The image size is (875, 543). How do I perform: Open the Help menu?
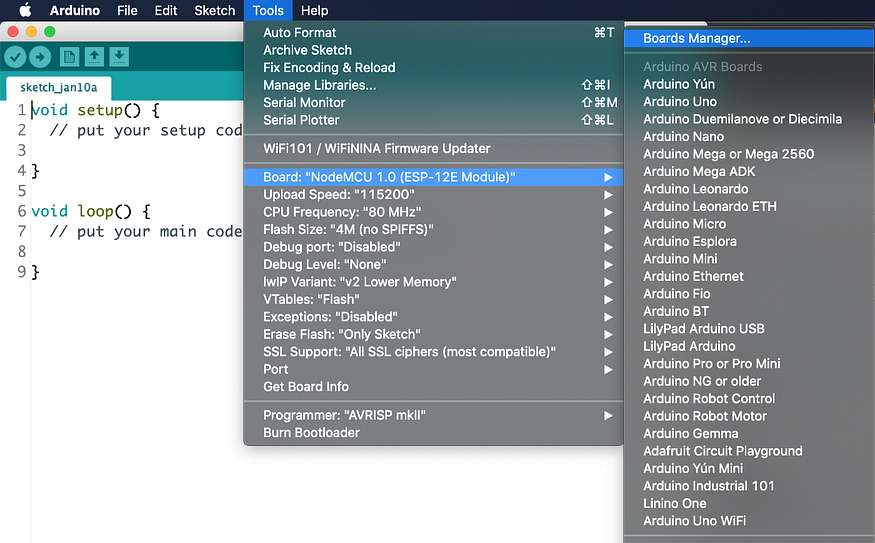tap(315, 10)
